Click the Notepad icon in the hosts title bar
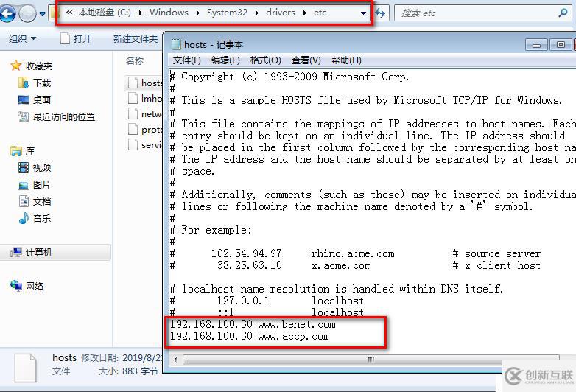Image resolution: width=576 pixels, height=392 pixels. click(x=176, y=44)
